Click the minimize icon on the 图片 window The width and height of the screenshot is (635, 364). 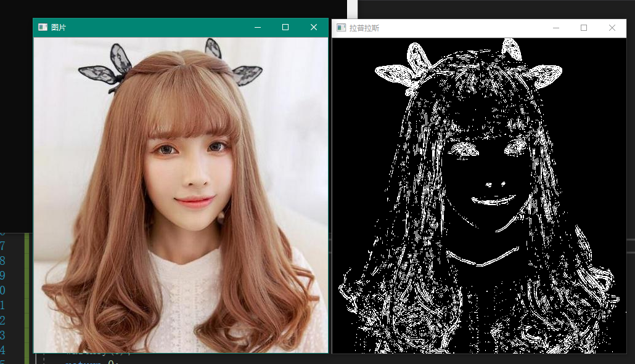pyautogui.click(x=258, y=27)
